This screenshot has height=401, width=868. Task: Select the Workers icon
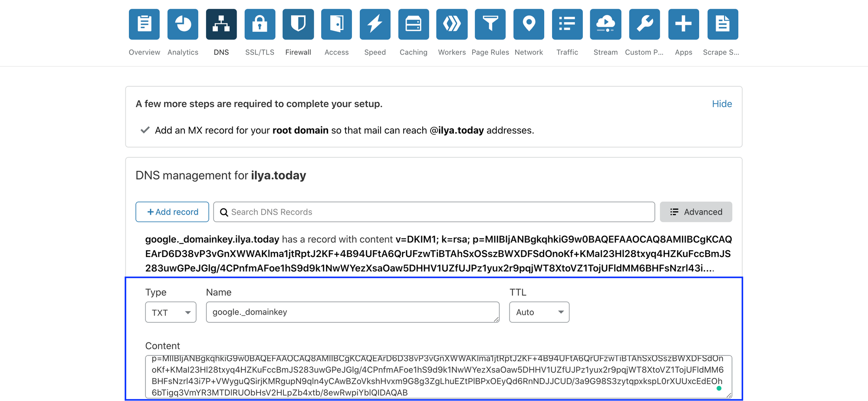tap(451, 24)
